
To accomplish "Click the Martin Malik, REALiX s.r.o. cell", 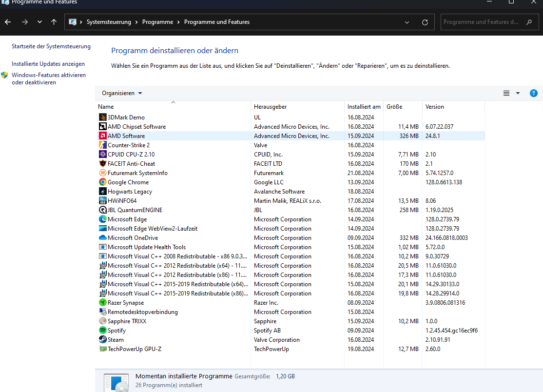I will pyautogui.click(x=288, y=201).
